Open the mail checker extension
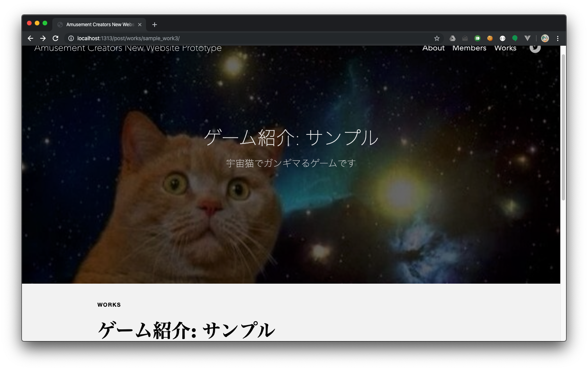588x370 pixels. pos(465,38)
